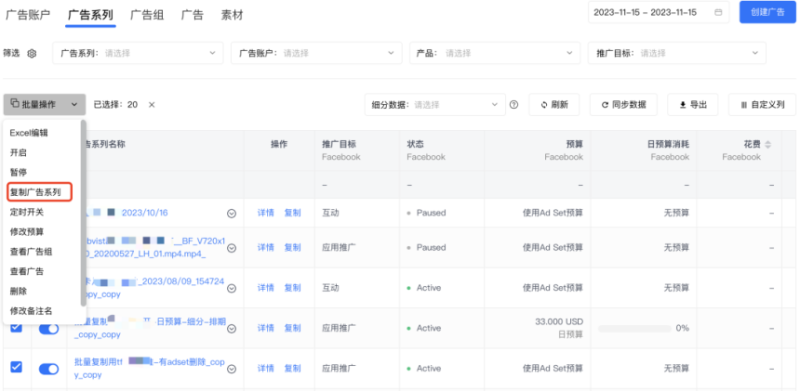800x391 pixels.
Task: Toggle off the 33.000 USD campaign switch
Action: 49,329
